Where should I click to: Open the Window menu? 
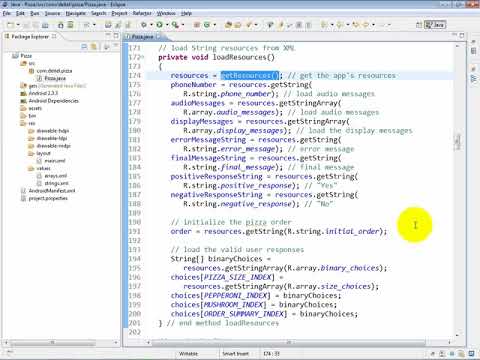coord(166,13)
